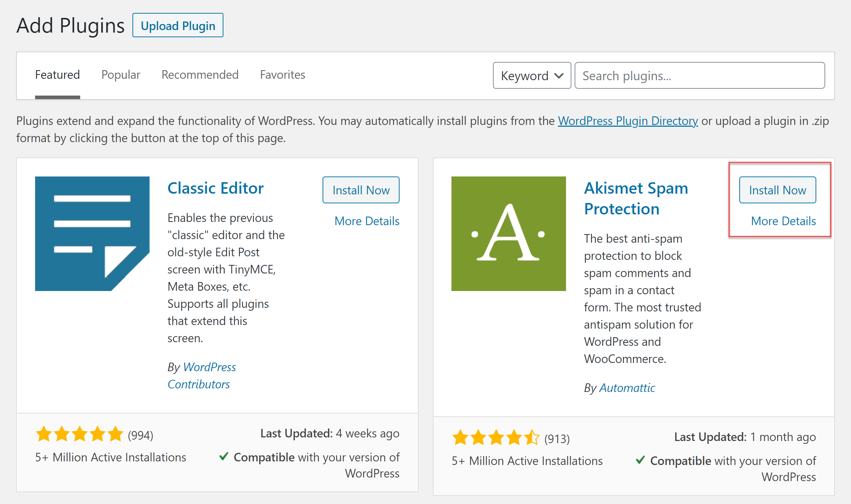Switch to the Popular tab
Image resolution: width=851 pixels, height=504 pixels.
[121, 75]
